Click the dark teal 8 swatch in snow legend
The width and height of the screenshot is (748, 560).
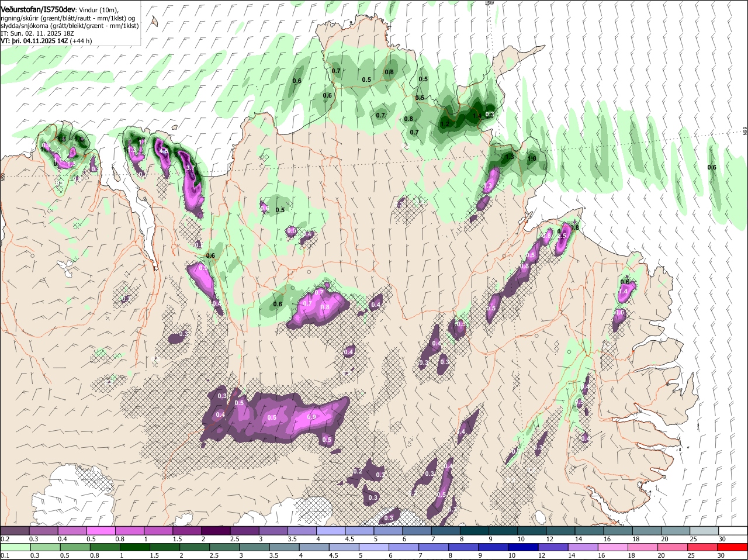click(475, 531)
